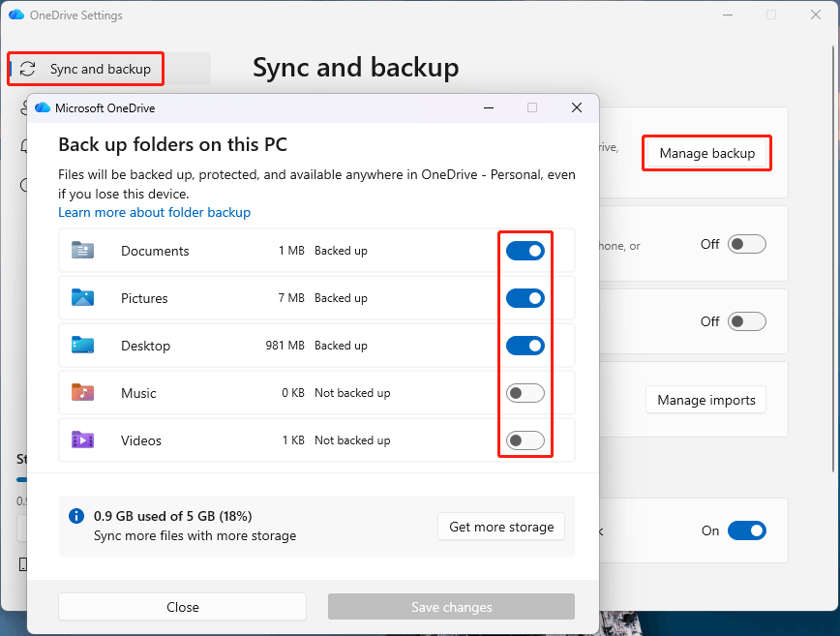Click Get more storage button
Screen dimensions: 840x636
[x=501, y=528]
